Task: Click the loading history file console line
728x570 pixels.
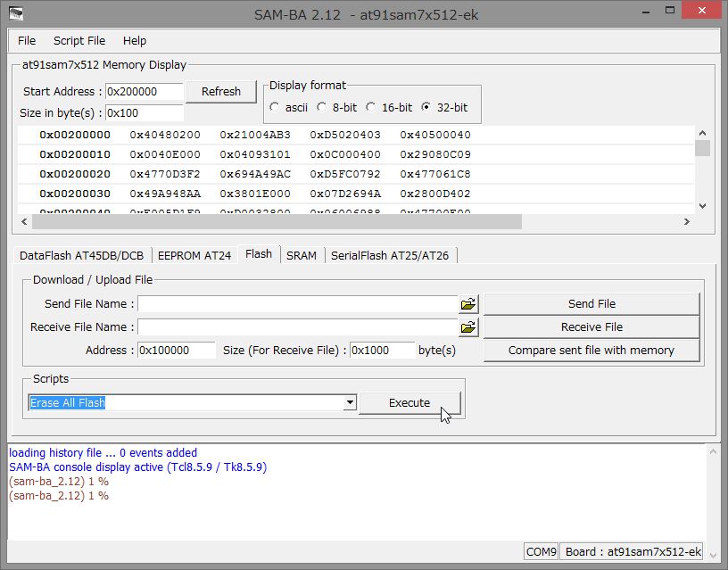Action: pos(103,452)
